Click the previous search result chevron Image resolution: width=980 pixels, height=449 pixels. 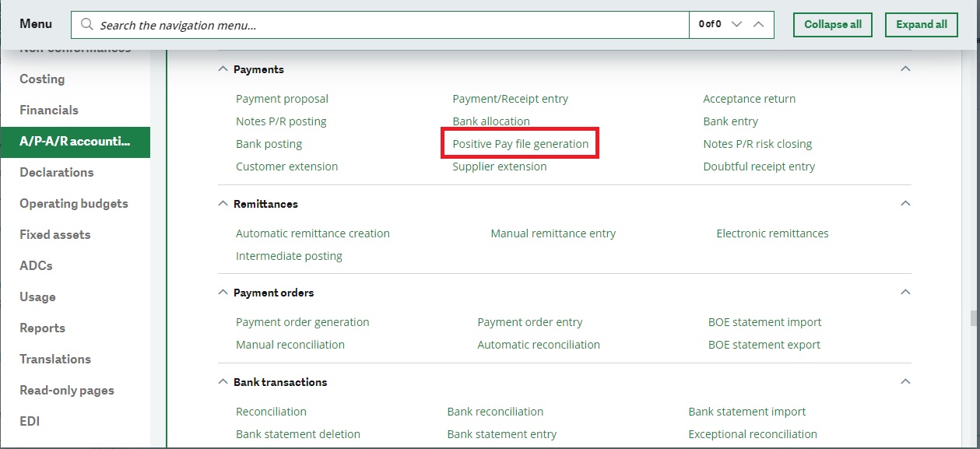pyautogui.click(x=757, y=24)
